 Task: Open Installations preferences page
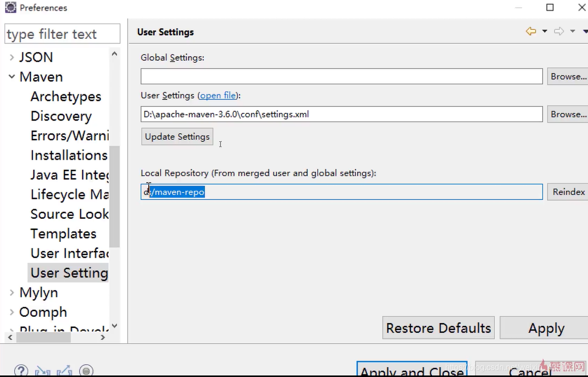69,155
